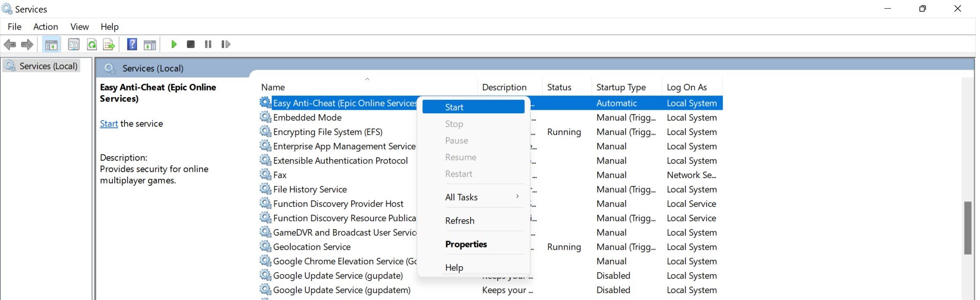Click the Back arrow toolbar icon
Screen dimensions: 980x300
[10, 44]
